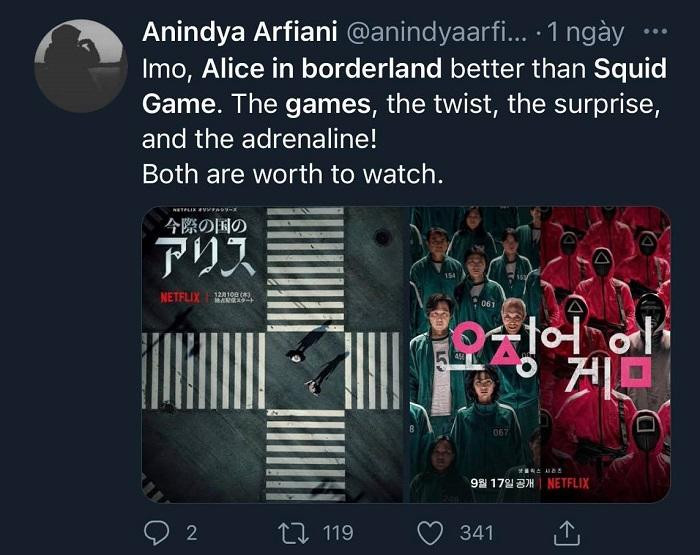Click the like count showing 341
Viewport: 700px width, 555px height.
(x=476, y=533)
